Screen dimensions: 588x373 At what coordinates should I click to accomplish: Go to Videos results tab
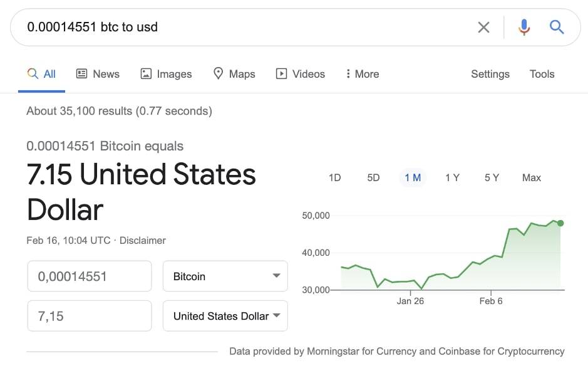(x=301, y=74)
